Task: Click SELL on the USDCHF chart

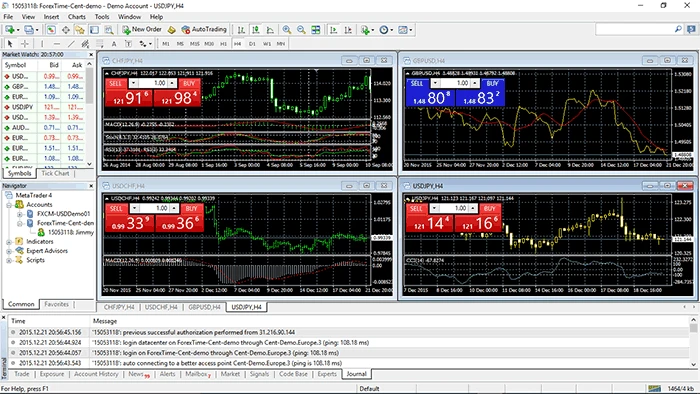Action: 116,208
